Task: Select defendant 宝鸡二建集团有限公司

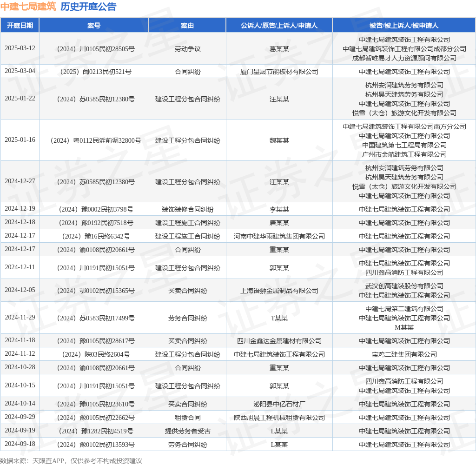Action: coord(404,354)
